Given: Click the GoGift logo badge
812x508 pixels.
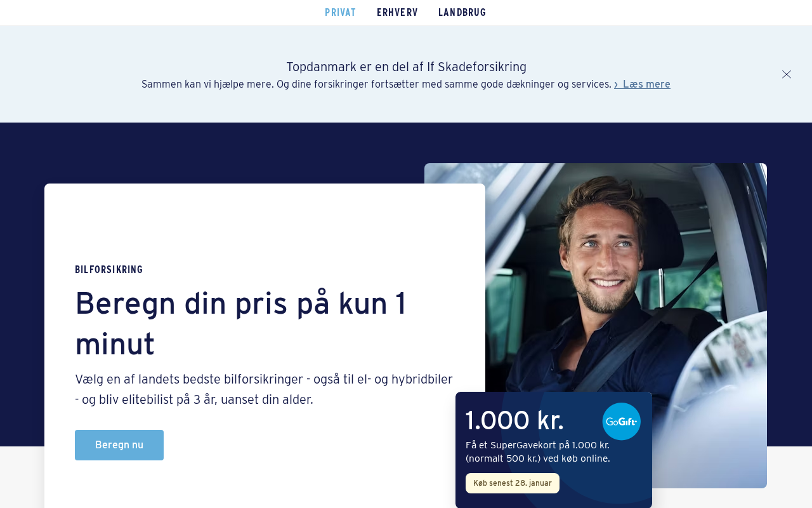Looking at the screenshot, I should click(x=622, y=422).
